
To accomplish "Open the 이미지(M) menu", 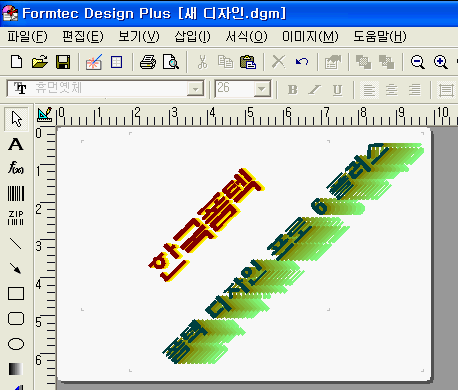I will pyautogui.click(x=310, y=36).
